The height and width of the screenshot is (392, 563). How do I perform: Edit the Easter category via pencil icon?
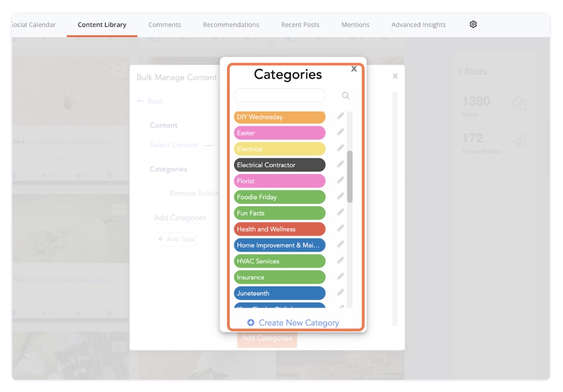(340, 133)
